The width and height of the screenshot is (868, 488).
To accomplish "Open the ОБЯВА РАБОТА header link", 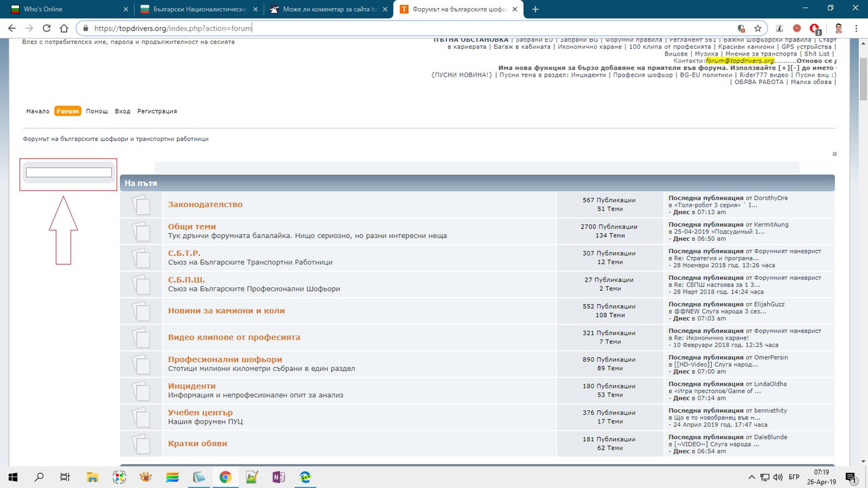I will point(759,82).
